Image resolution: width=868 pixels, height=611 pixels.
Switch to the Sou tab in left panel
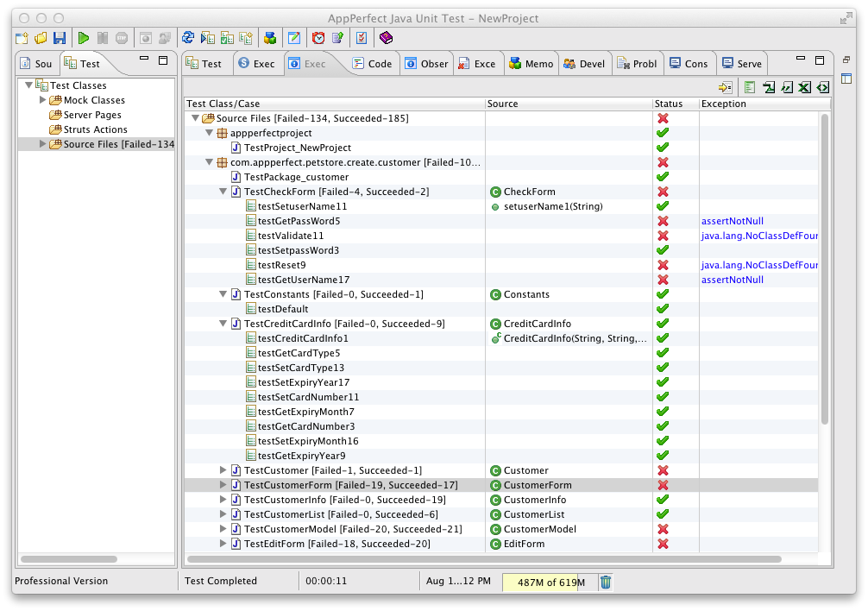[36, 64]
